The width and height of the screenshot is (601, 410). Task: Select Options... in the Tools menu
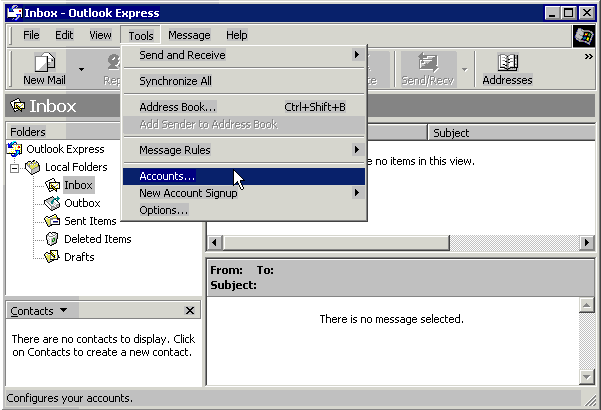tap(163, 210)
